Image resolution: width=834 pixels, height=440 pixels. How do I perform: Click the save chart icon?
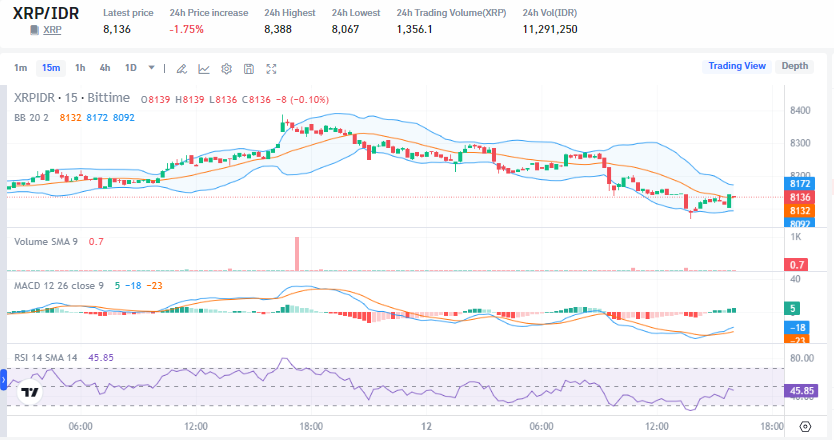pos(248,69)
